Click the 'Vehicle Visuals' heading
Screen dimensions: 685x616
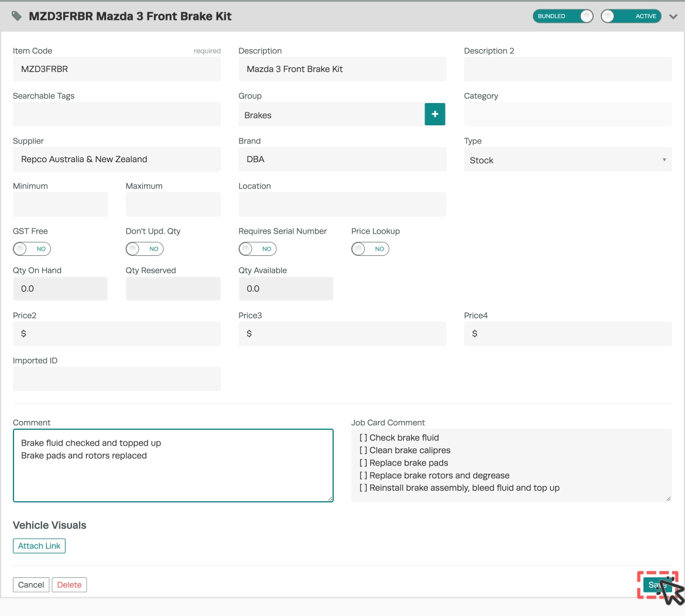[x=49, y=525]
